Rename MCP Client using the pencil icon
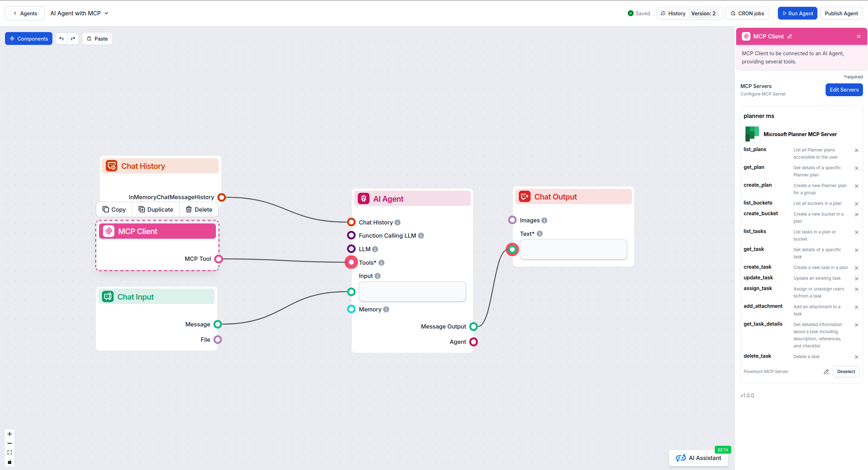The height and width of the screenshot is (470, 868). 790,36
